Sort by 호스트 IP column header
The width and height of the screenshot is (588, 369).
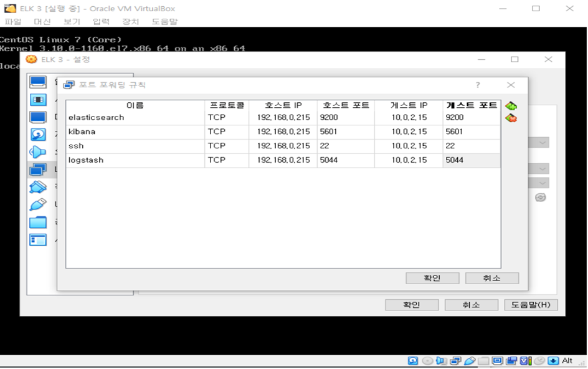coord(283,105)
